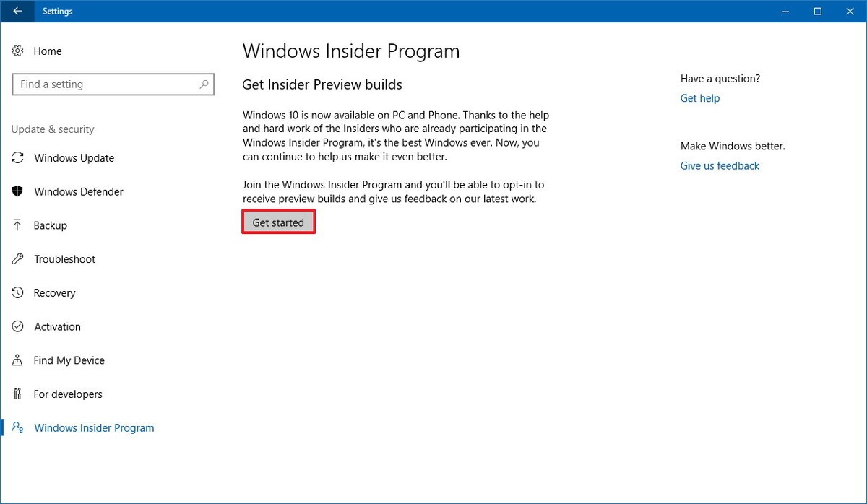Click the Find My Device person icon
867x504 pixels.
coord(18,360)
